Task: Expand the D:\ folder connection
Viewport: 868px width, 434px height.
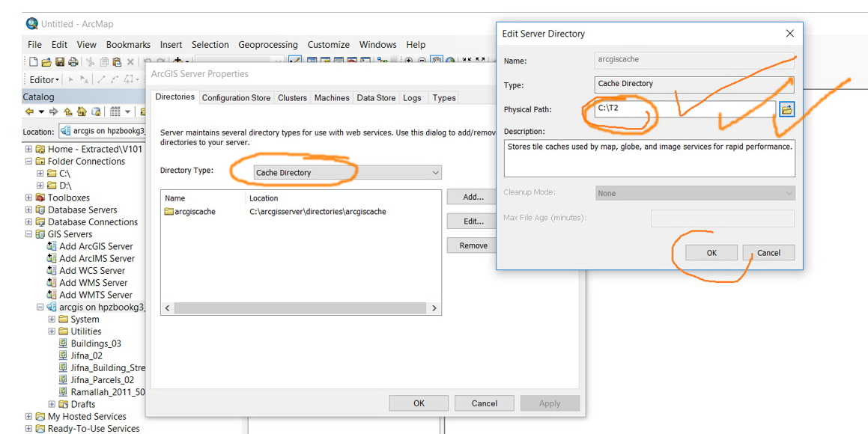Action: click(x=40, y=186)
